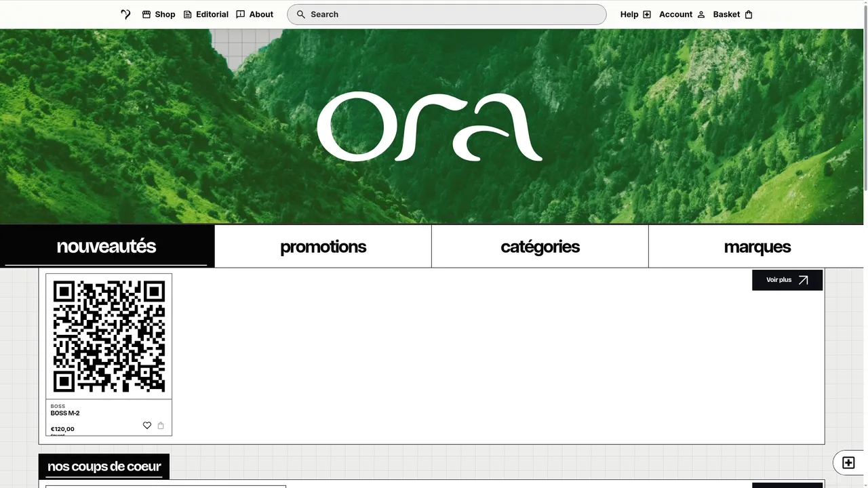Open the catégories tab
This screenshot has width=868, height=488.
[x=540, y=247]
